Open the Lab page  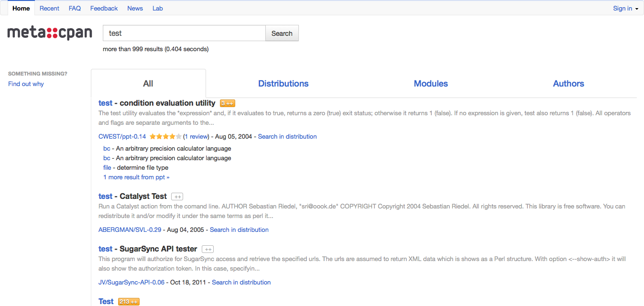click(x=157, y=8)
